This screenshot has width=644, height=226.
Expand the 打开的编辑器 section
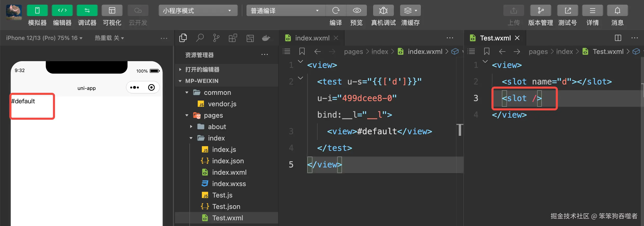226,69
